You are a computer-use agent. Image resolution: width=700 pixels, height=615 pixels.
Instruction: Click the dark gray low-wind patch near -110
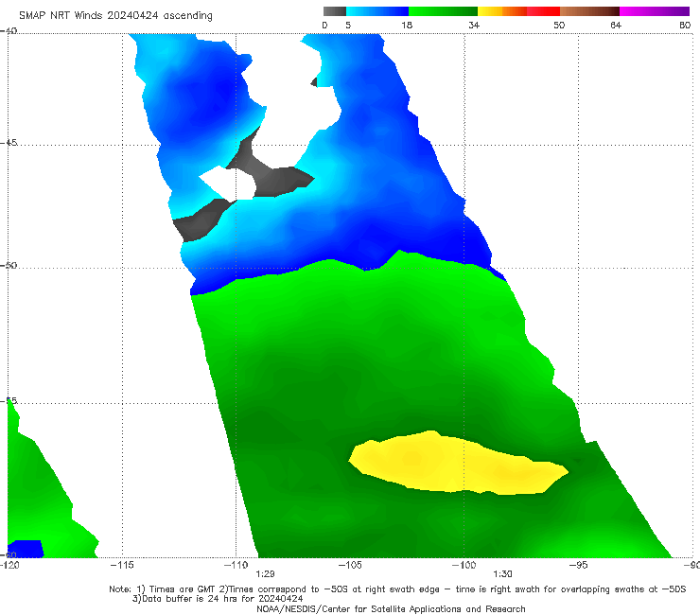point(272,174)
